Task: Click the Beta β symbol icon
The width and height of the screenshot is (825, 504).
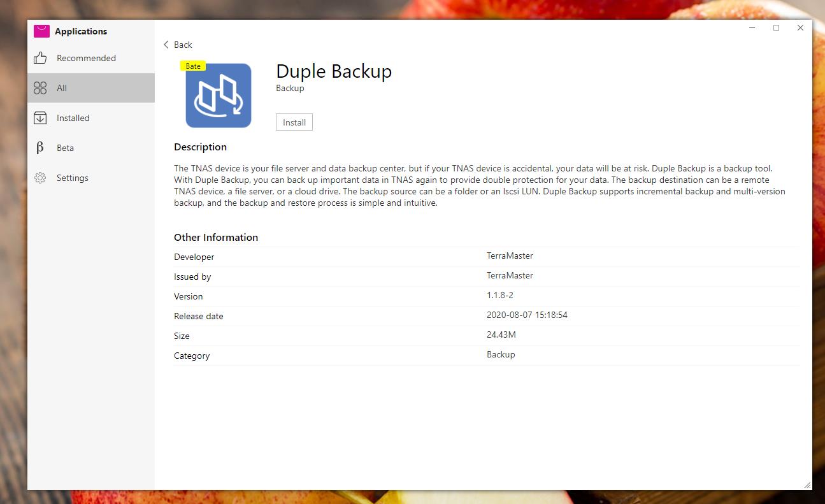Action: click(40, 148)
